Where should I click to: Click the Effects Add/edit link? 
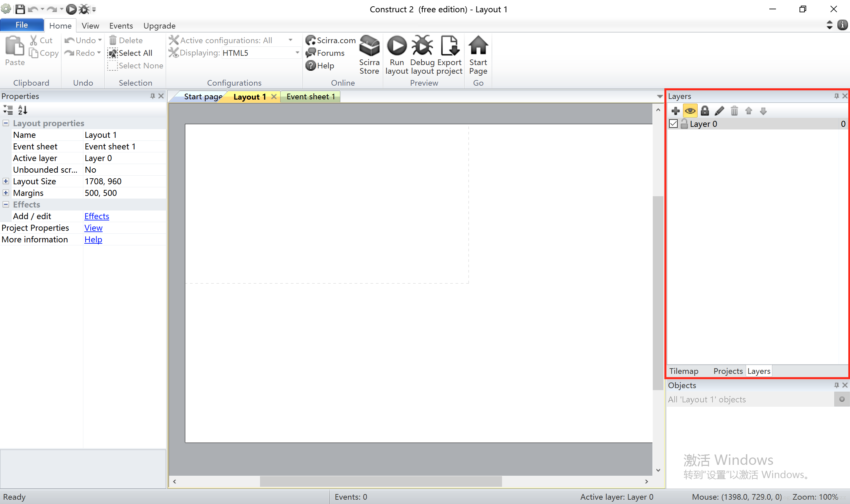click(x=96, y=216)
